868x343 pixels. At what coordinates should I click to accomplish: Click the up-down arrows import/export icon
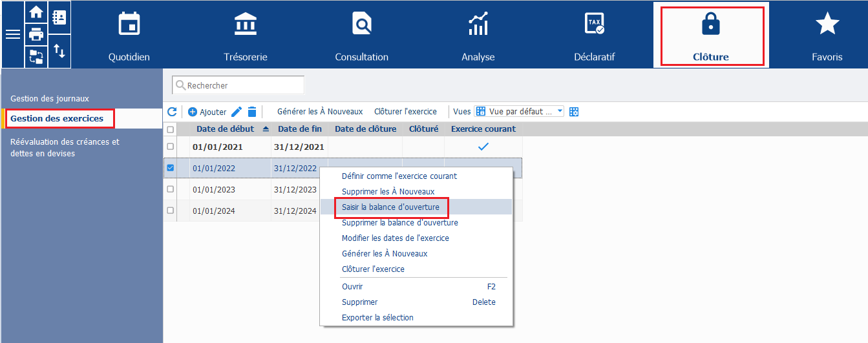(59, 51)
